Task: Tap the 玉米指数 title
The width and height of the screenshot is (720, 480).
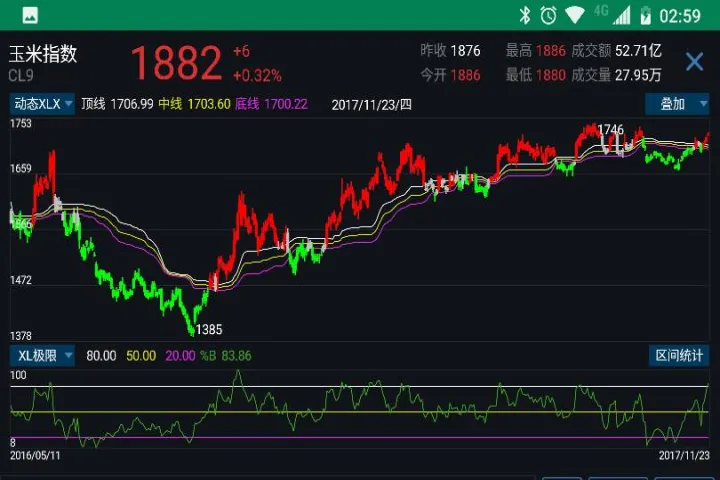Action: click(43, 54)
